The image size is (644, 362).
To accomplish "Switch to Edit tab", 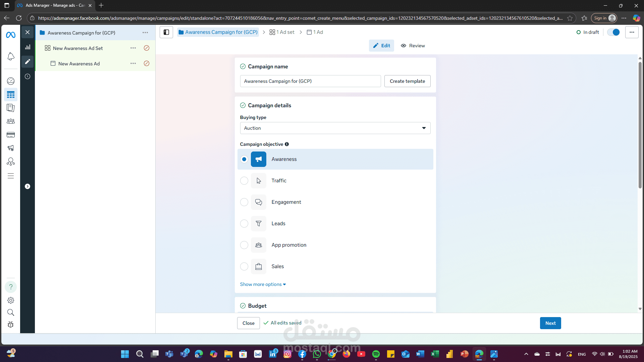I will pyautogui.click(x=382, y=46).
